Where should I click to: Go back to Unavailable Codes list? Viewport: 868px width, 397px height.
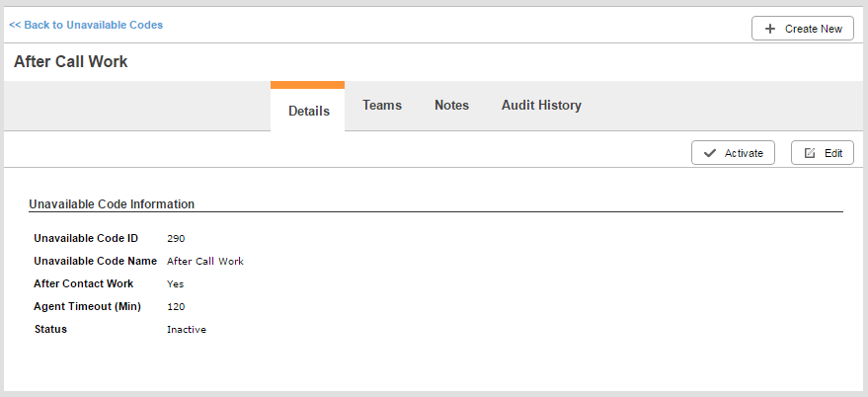(x=86, y=25)
